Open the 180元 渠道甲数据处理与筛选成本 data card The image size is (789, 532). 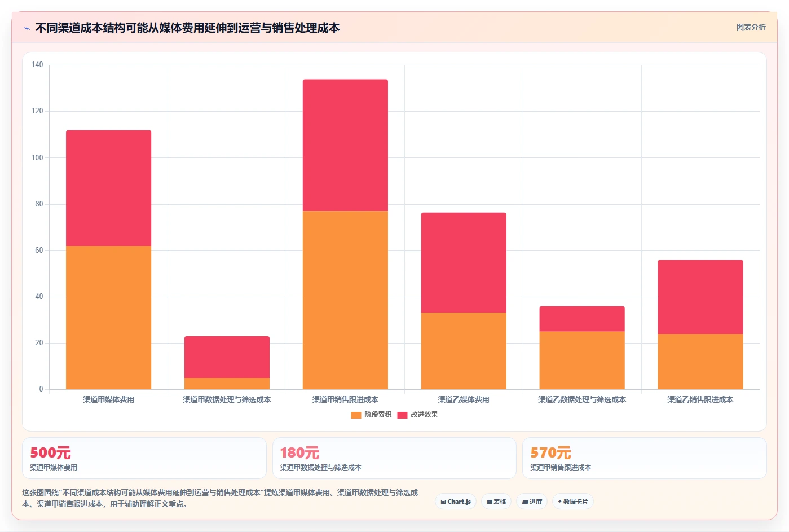[394, 458]
